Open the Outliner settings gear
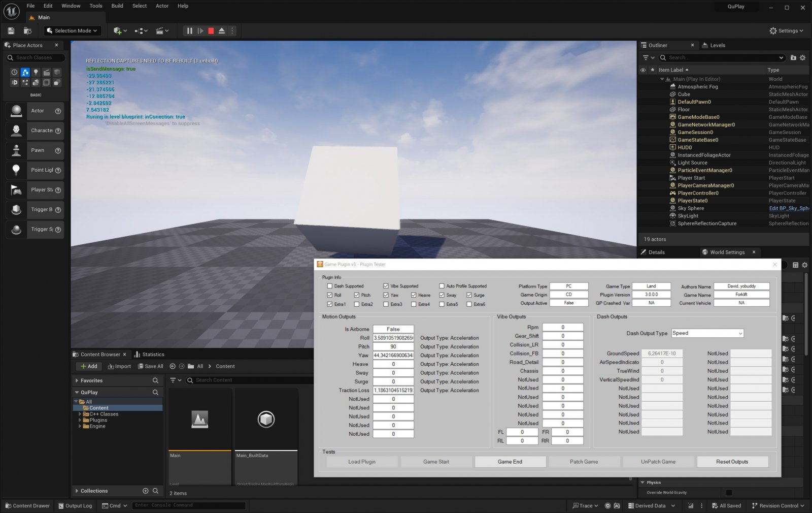Image resolution: width=812 pixels, height=513 pixels. pyautogui.click(x=803, y=58)
